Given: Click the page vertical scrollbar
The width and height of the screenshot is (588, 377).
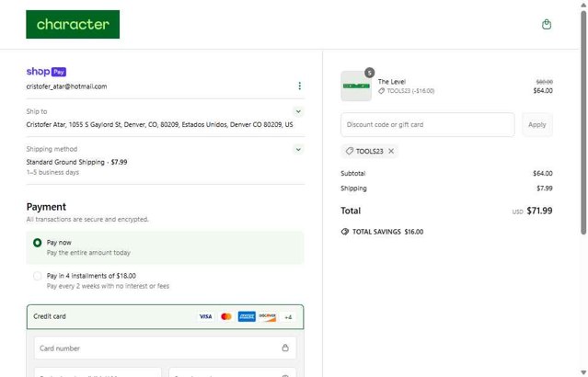Looking at the screenshot, I should pos(583,123).
